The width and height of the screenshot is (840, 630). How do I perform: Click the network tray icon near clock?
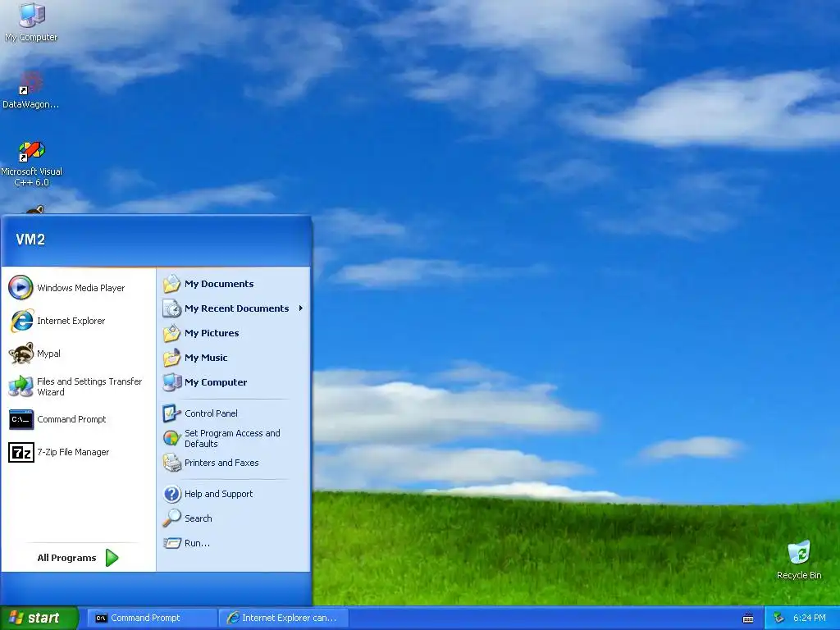[x=778, y=619]
